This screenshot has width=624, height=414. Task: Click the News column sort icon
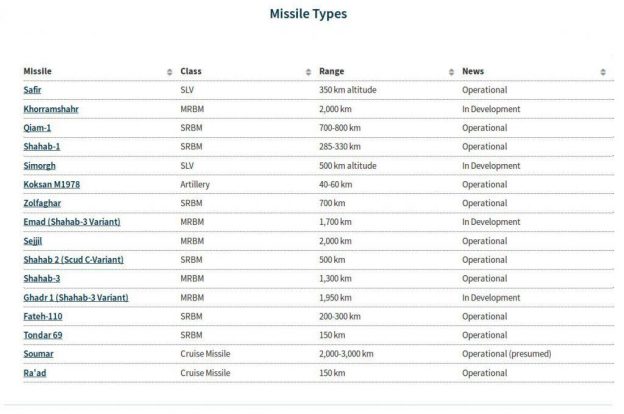point(602,72)
